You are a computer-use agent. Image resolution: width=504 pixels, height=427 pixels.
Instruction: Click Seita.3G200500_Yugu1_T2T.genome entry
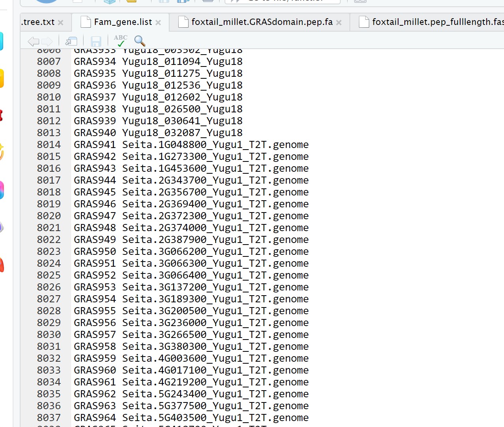[x=215, y=311]
